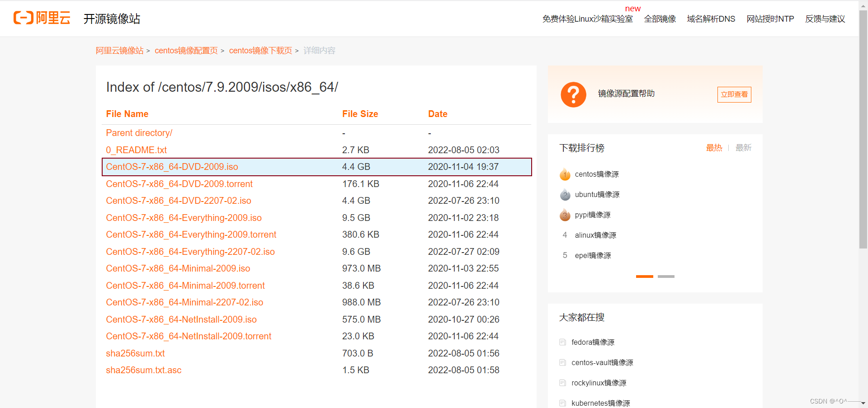Click the Aliyun logo icon

[x=42, y=18]
